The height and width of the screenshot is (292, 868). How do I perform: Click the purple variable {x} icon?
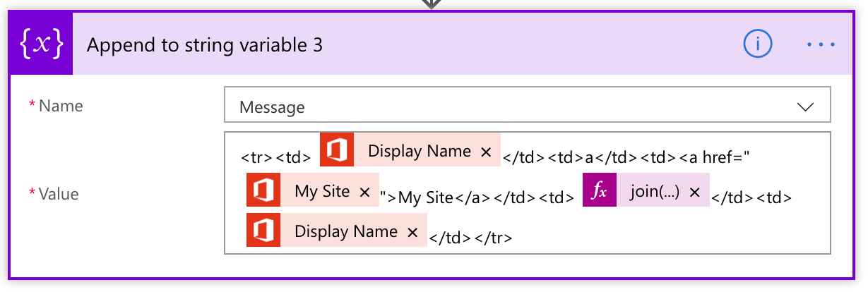pos(42,44)
